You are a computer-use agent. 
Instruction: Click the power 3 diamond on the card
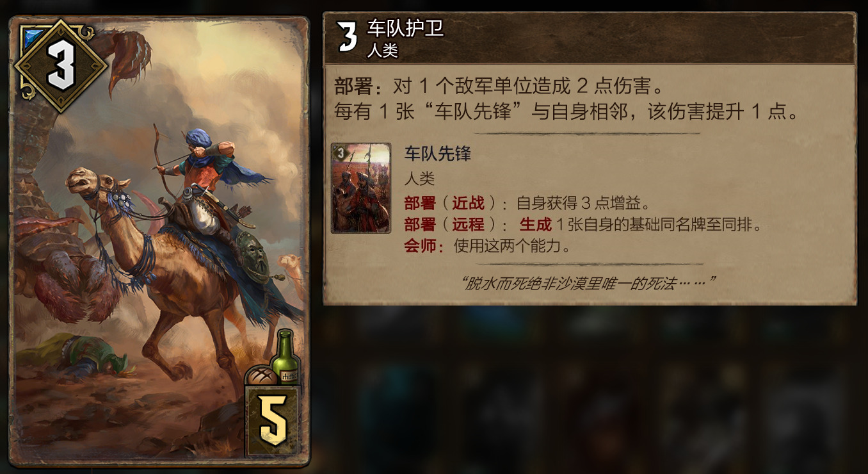(x=61, y=66)
